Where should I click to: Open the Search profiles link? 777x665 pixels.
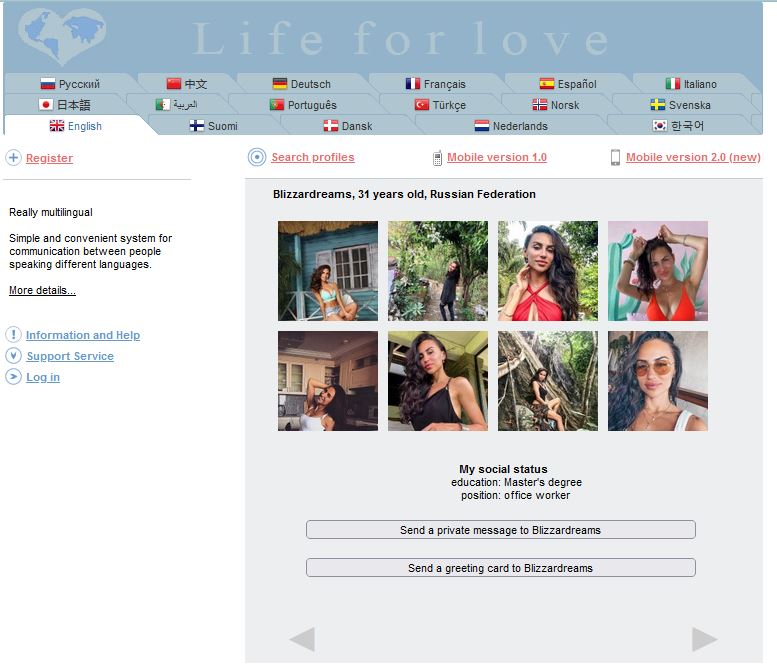[x=313, y=157]
